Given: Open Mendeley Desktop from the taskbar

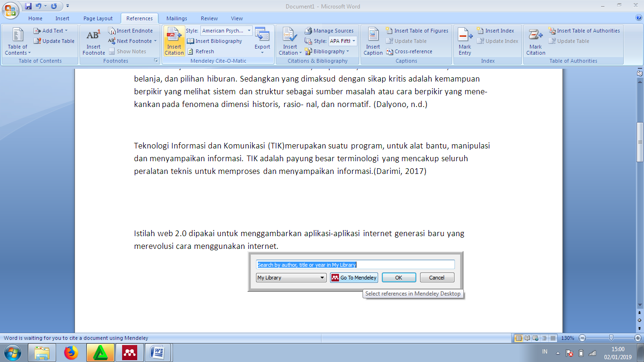Looking at the screenshot, I should pos(129,353).
